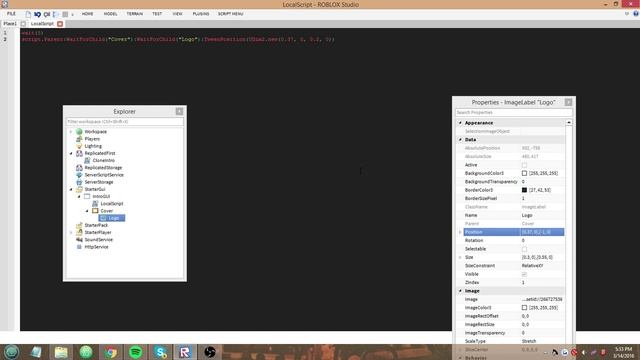Select Lighting bulb icon in Explorer
Image resolution: width=640 pixels, height=360 pixels.
click(79, 146)
